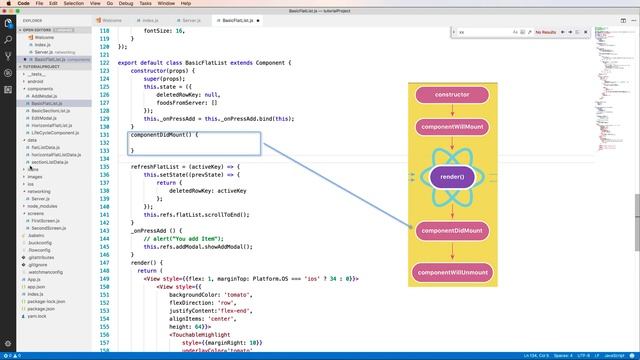Click the code minimap overview

(614, 89)
